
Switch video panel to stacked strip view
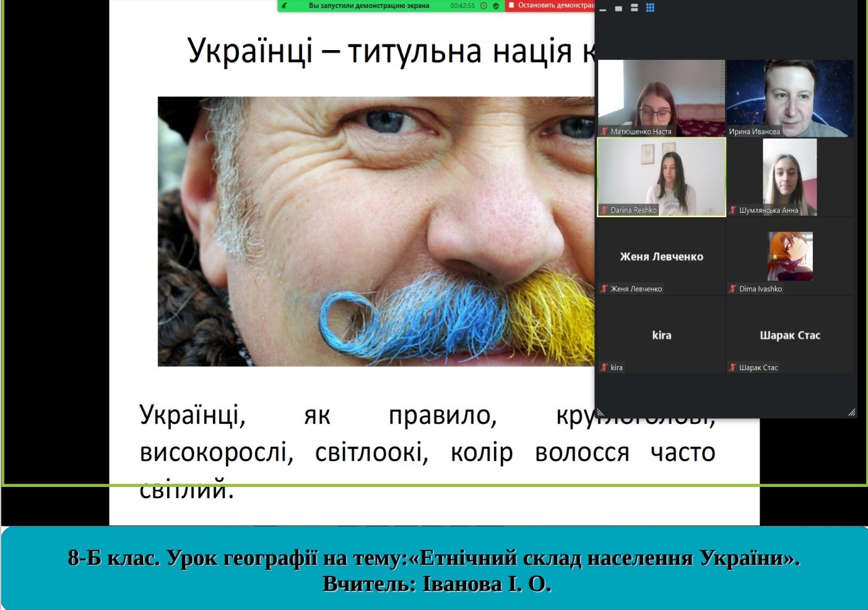pyautogui.click(x=634, y=8)
